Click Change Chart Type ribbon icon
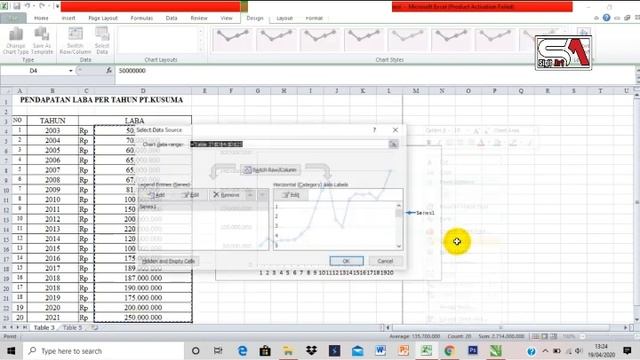The height and width of the screenshot is (360, 640). [16, 40]
